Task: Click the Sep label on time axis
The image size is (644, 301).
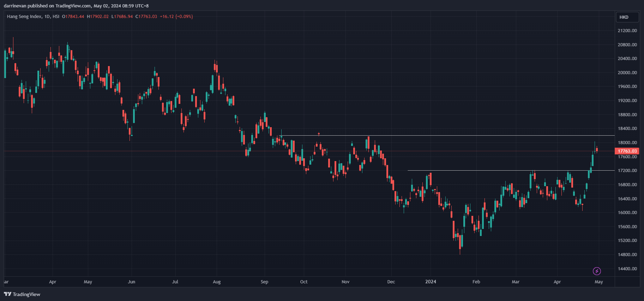Action: coord(264,282)
